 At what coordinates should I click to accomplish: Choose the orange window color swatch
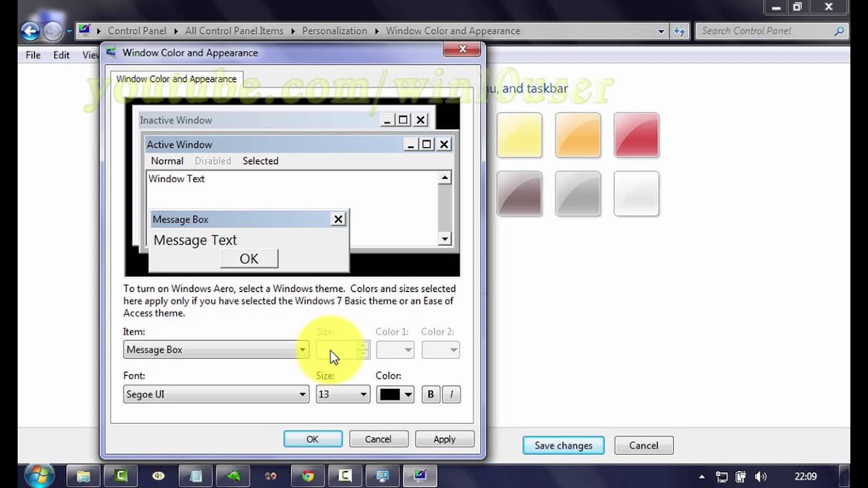pyautogui.click(x=578, y=135)
